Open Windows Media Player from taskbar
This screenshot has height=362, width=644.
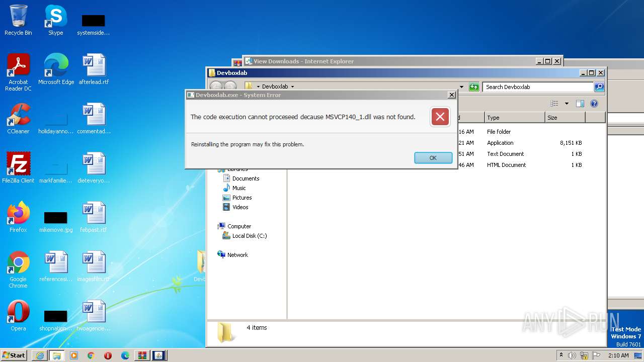74,355
